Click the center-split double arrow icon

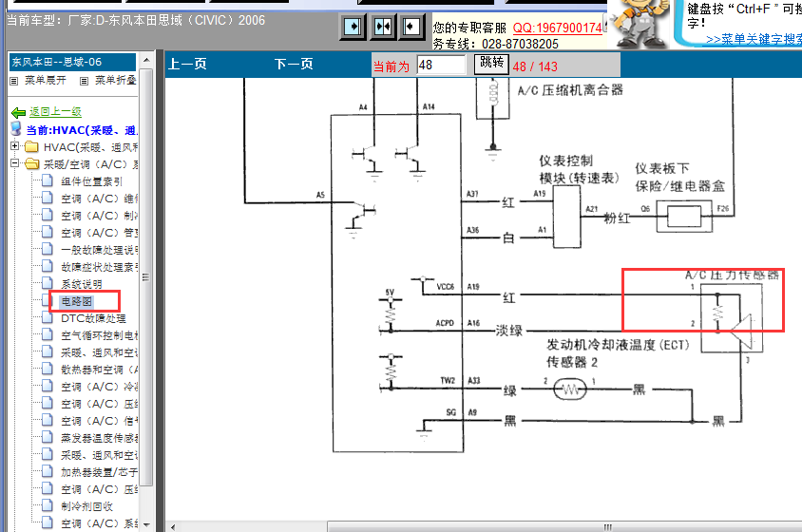click(x=383, y=27)
